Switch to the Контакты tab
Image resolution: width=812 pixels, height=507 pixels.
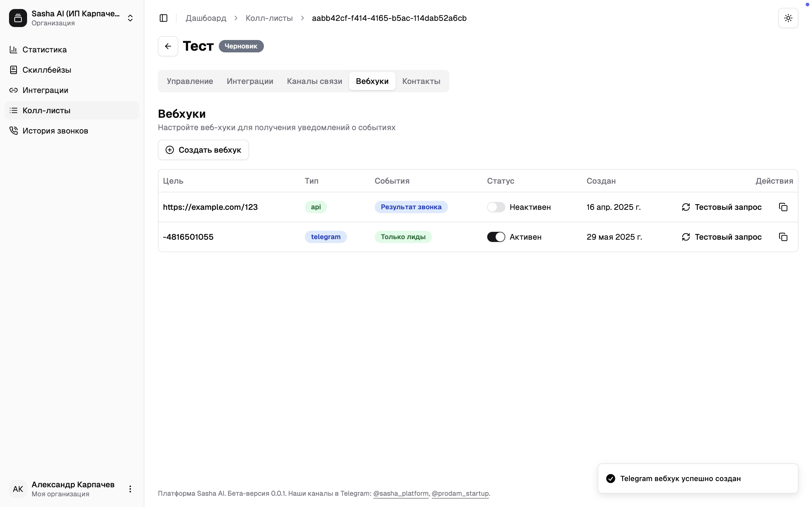(x=421, y=81)
